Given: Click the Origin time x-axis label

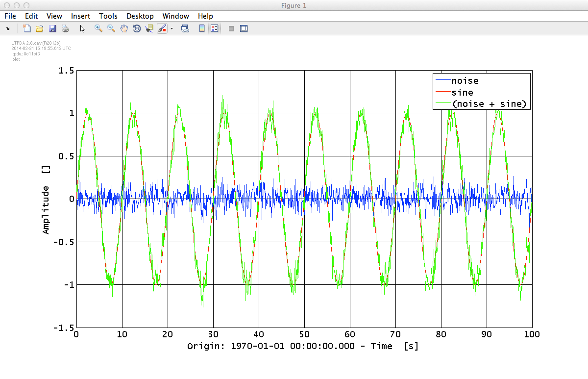Looking at the screenshot, I should click(303, 346).
